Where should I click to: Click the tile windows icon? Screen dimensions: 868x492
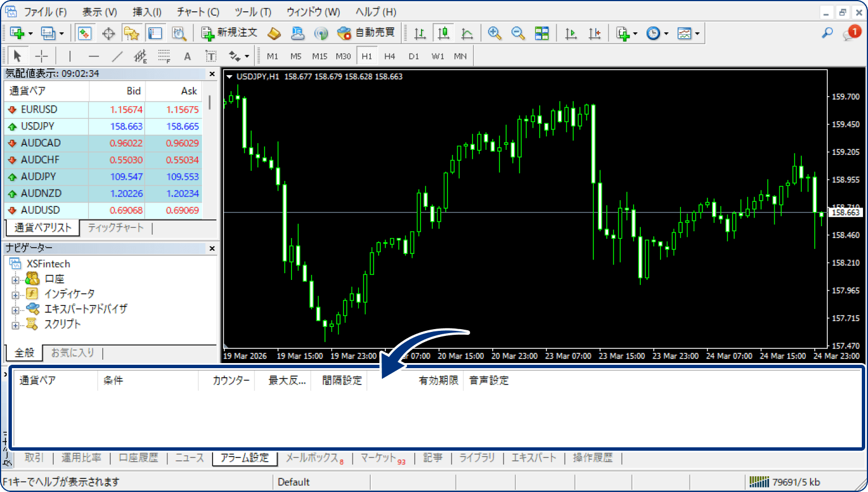(x=542, y=33)
